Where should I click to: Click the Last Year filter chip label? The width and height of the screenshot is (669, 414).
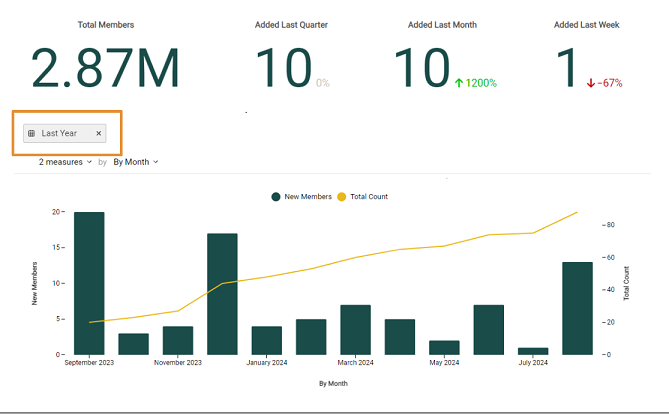[x=59, y=133]
